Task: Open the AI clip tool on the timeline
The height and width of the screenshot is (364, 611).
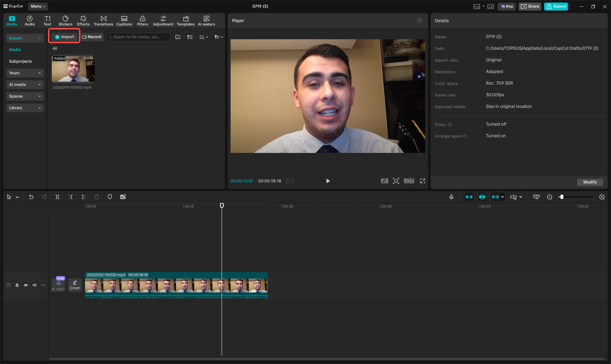Action: point(58,285)
